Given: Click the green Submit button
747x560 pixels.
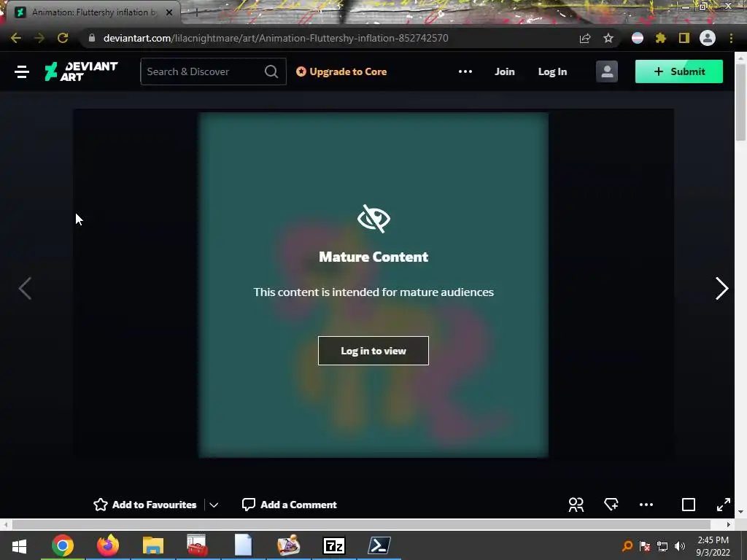Looking at the screenshot, I should (x=679, y=71).
